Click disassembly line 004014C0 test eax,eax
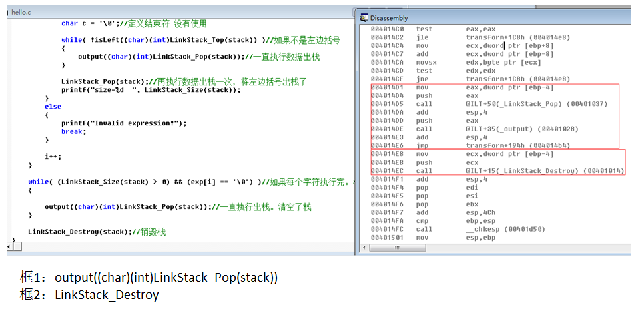Image resolution: width=644 pixels, height=319 pixels. pyautogui.click(x=433, y=29)
